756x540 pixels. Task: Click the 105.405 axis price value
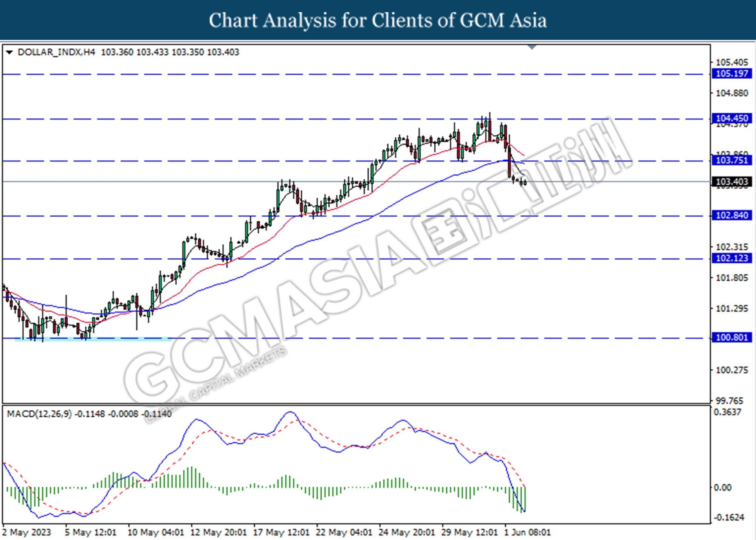732,62
